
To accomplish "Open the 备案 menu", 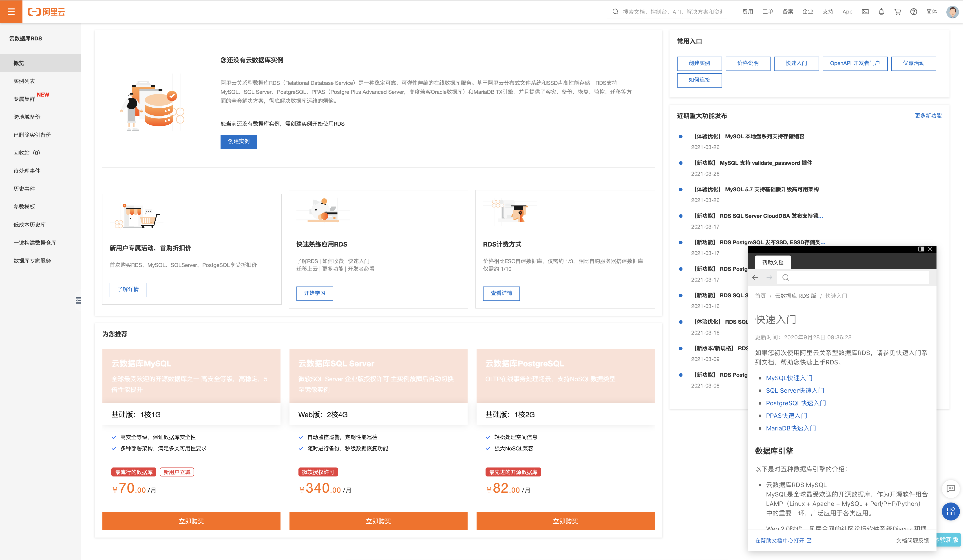I will pos(788,12).
